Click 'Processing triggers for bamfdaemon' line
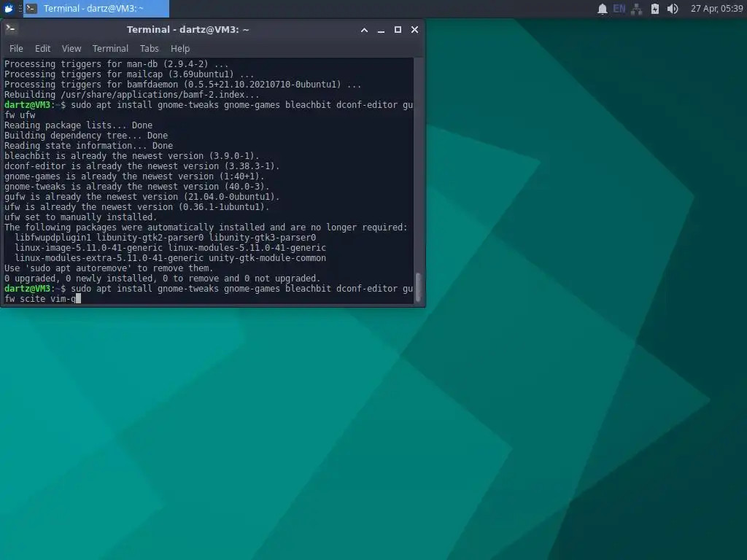Screen dimensions: 747x560 [183, 85]
